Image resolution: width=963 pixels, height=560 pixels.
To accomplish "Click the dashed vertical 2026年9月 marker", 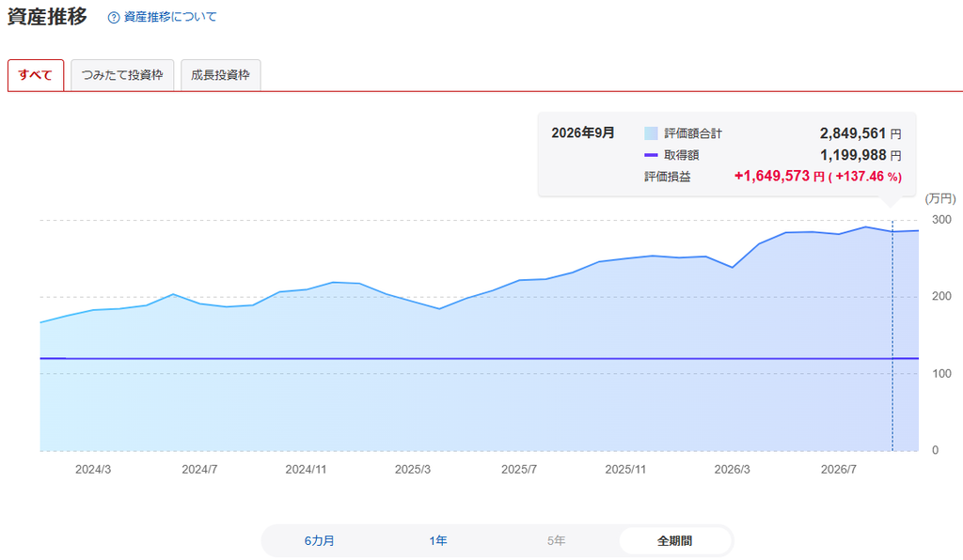I will click(892, 335).
